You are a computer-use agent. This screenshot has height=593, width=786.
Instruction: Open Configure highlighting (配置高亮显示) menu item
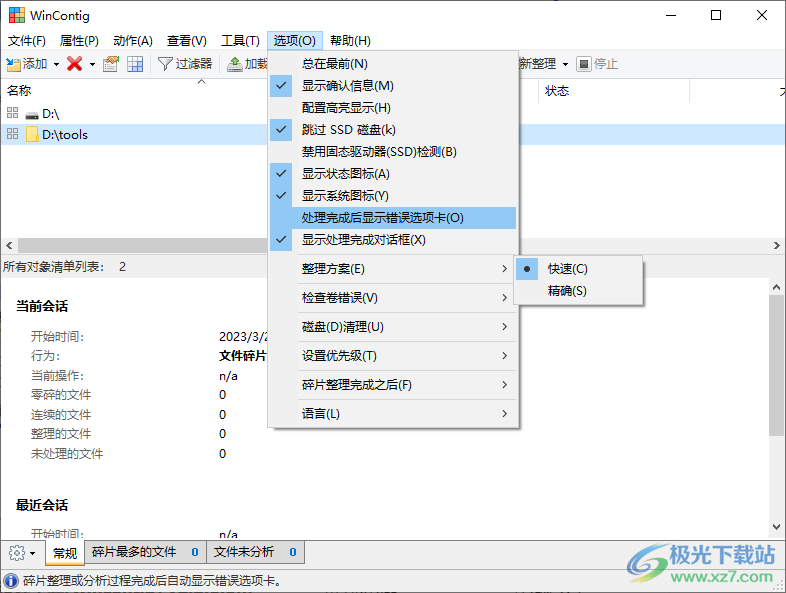tap(392, 108)
